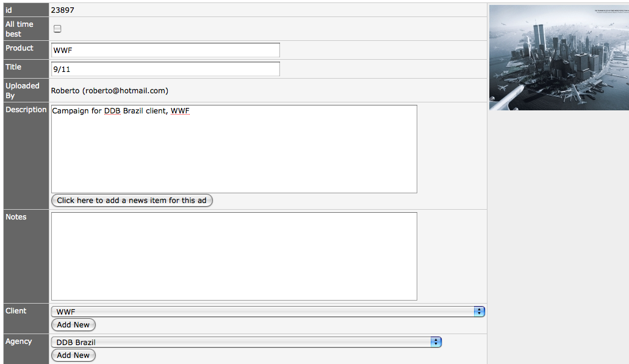Screen dimensions: 629x364
Task: Open the city skyline ad thumbnail
Action: 559,57
